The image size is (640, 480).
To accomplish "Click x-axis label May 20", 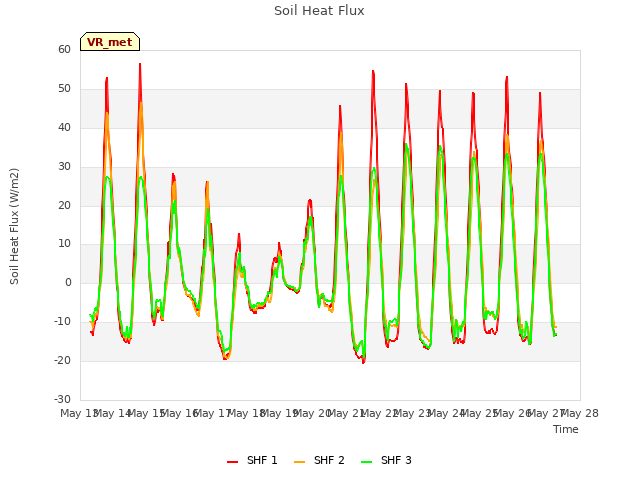I will tap(313, 413).
